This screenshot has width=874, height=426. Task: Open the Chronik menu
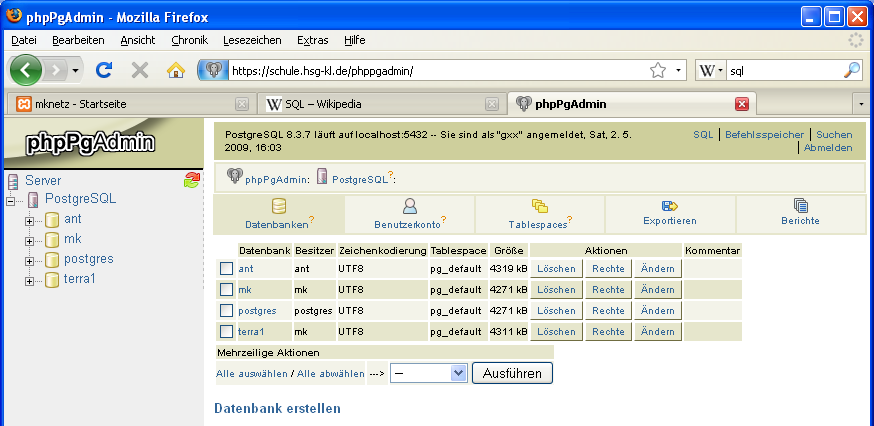click(190, 40)
